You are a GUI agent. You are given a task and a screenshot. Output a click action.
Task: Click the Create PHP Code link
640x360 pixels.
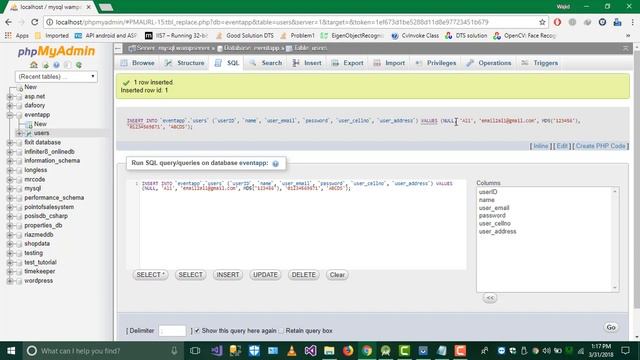tap(600, 146)
